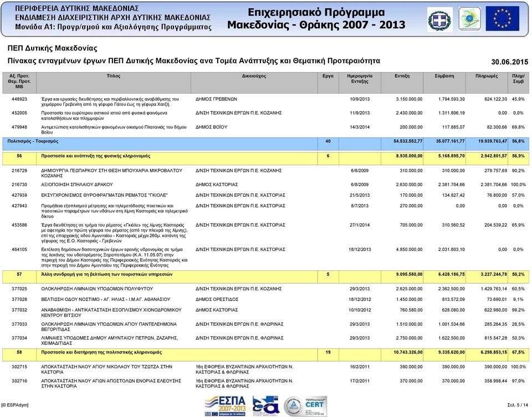Screen dimensions: 532x420
Task: Click the date 27/1/2014
Action: click(360, 225)
